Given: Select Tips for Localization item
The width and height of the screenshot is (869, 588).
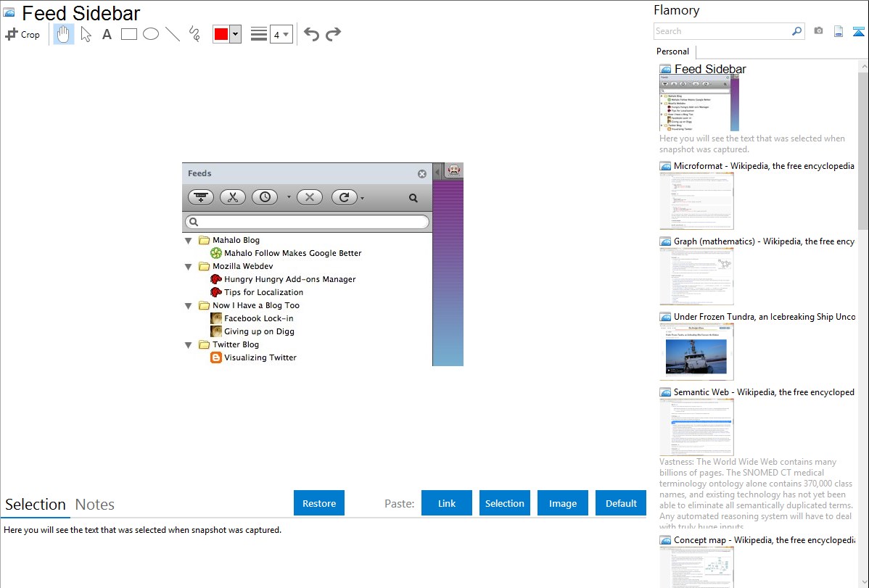Looking at the screenshot, I should point(258,293).
